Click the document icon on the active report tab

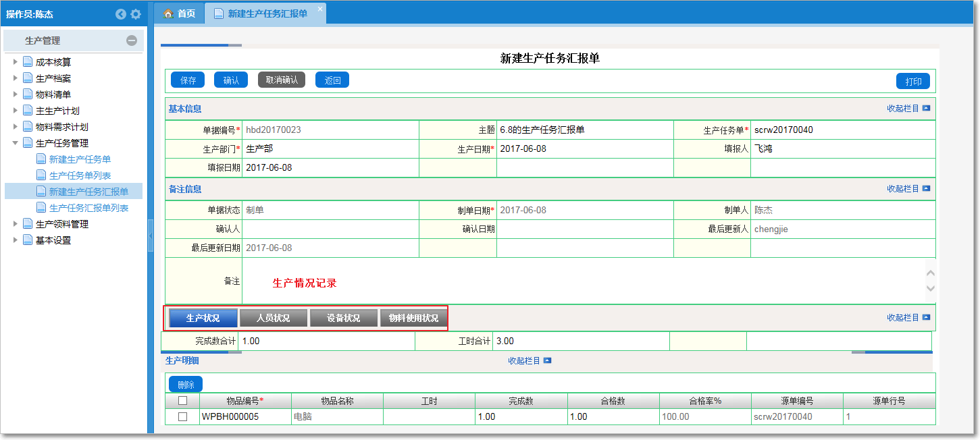217,12
